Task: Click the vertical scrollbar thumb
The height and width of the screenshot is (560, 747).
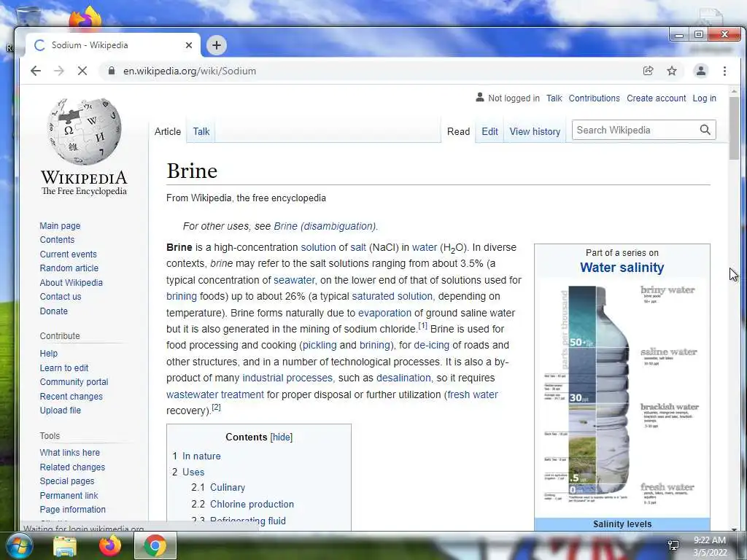Action: pyautogui.click(x=734, y=128)
